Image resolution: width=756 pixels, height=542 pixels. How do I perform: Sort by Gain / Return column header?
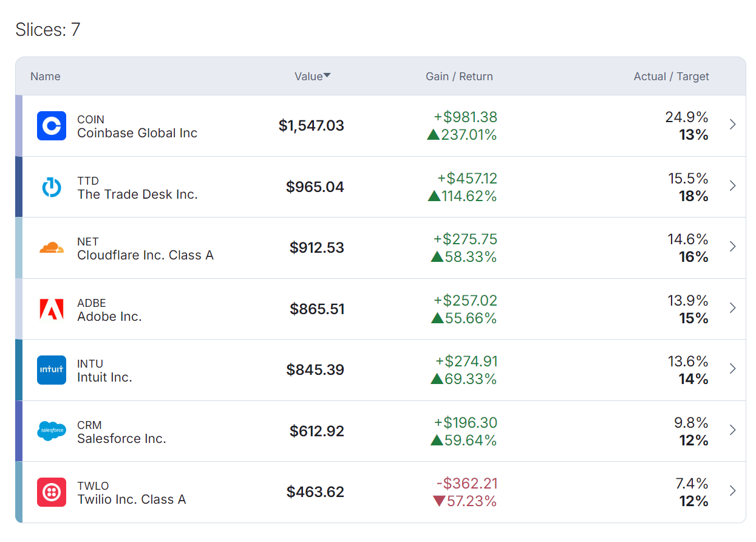[x=459, y=77]
